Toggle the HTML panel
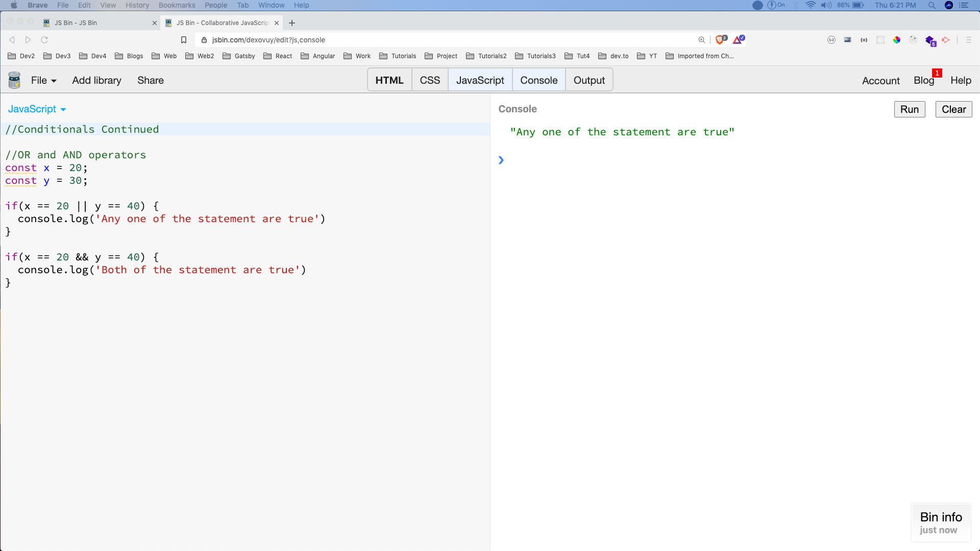 (x=389, y=80)
